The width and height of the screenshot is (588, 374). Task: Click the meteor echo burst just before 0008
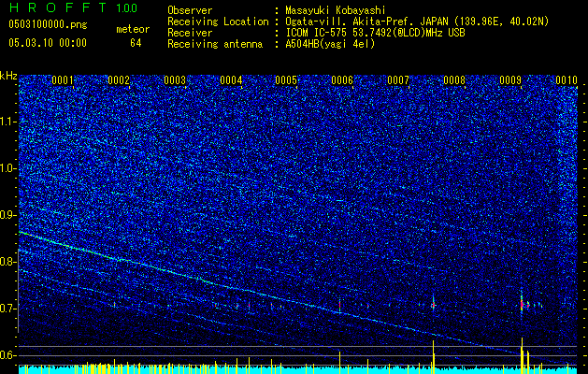433,305
